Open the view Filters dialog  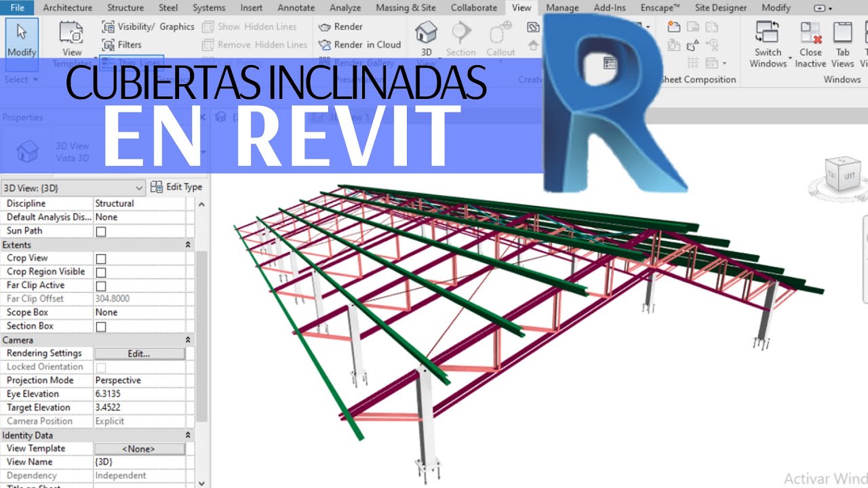click(x=121, y=45)
